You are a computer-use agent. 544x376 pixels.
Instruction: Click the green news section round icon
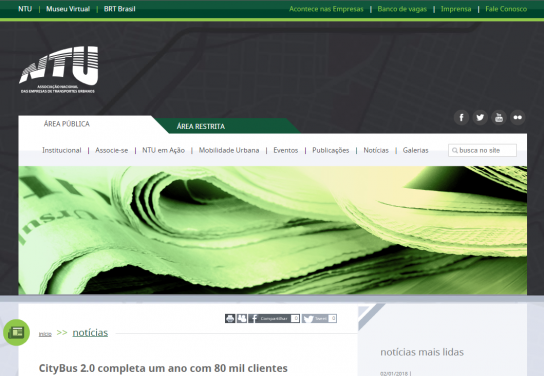point(16,332)
